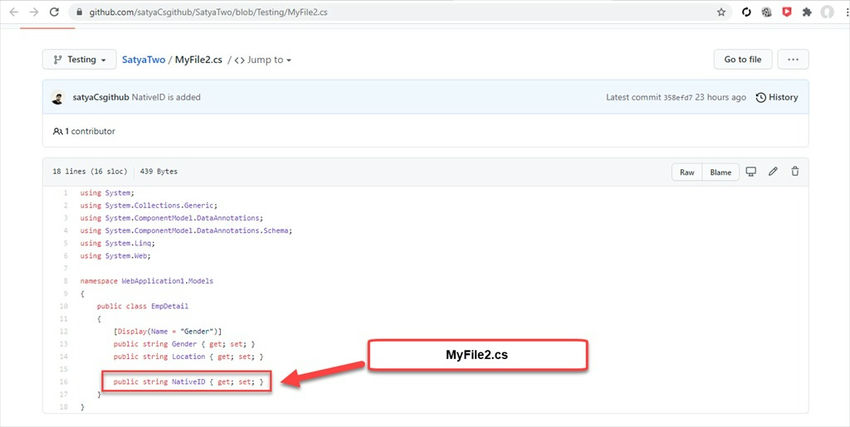Viewport: 850px width, 427px height.
Task: Select line number 8 of the code
Action: (x=66, y=281)
